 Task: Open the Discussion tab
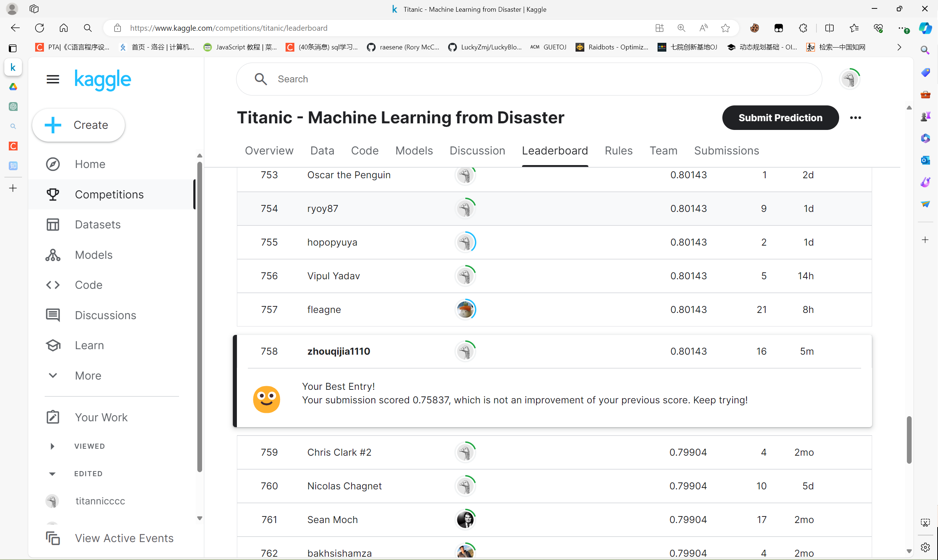click(477, 150)
